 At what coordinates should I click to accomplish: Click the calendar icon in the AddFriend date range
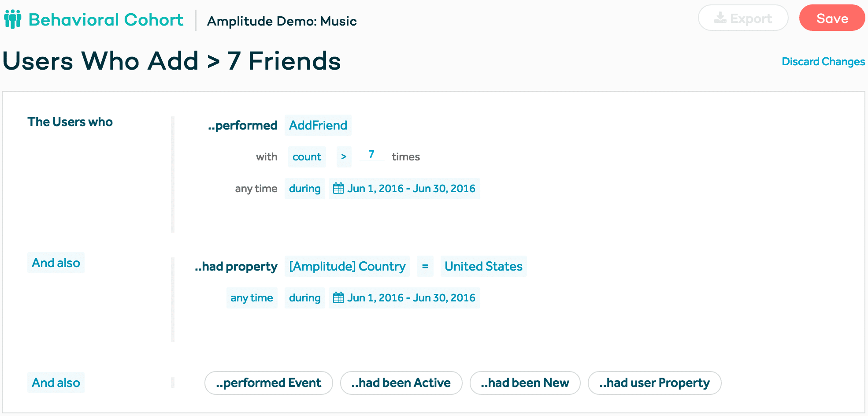(338, 189)
